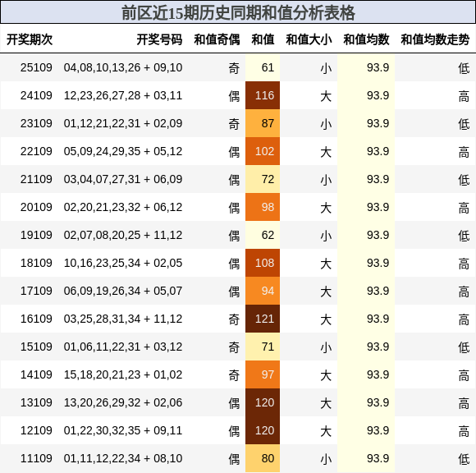Click the sum value cell 108

[x=263, y=263]
